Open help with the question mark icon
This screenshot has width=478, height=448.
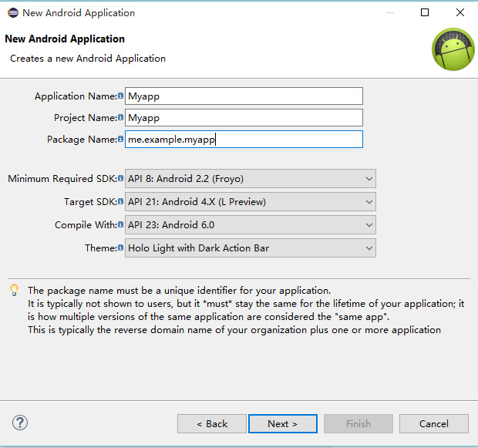coord(20,423)
